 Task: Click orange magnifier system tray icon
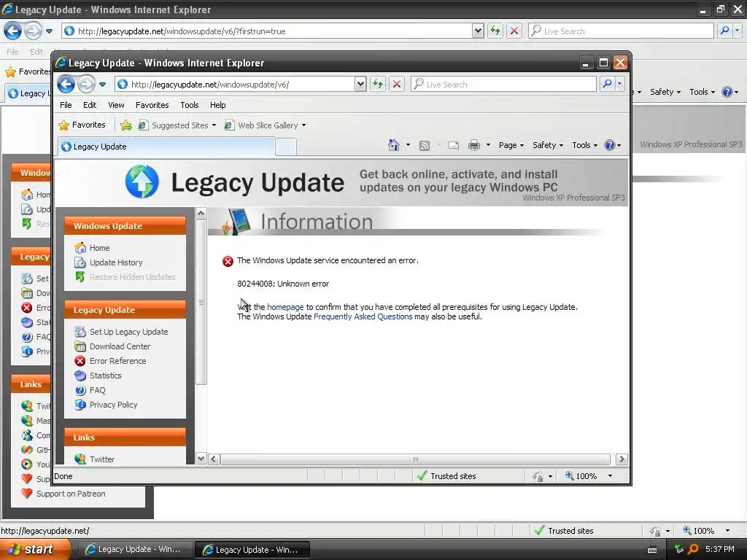click(693, 549)
